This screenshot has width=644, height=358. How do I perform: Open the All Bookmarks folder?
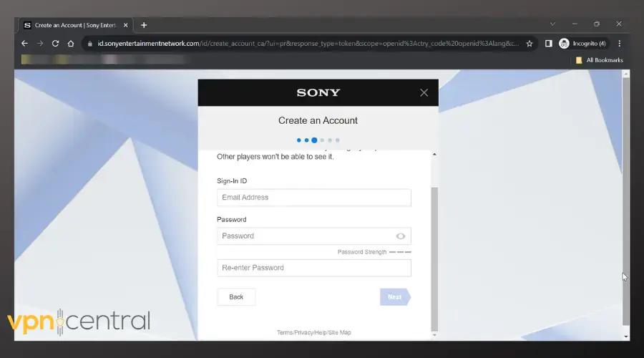pos(600,60)
